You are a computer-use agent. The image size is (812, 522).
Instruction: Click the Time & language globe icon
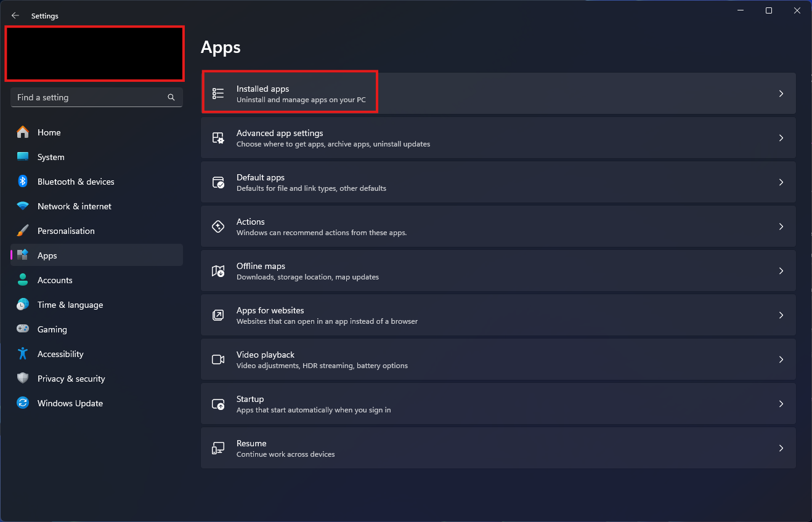[23, 305]
